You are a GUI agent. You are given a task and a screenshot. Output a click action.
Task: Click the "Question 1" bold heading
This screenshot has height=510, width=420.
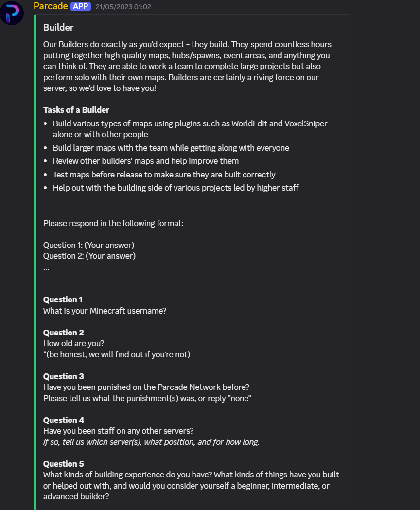[63, 299]
